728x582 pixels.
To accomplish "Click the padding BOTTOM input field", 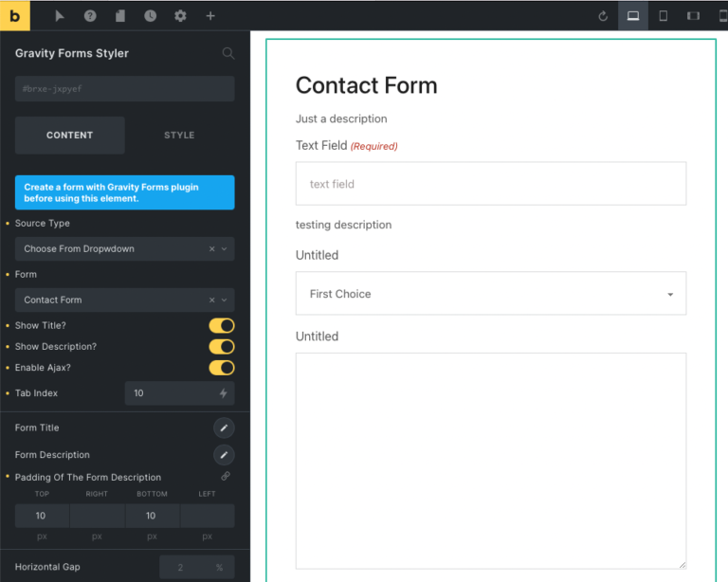I will [153, 516].
